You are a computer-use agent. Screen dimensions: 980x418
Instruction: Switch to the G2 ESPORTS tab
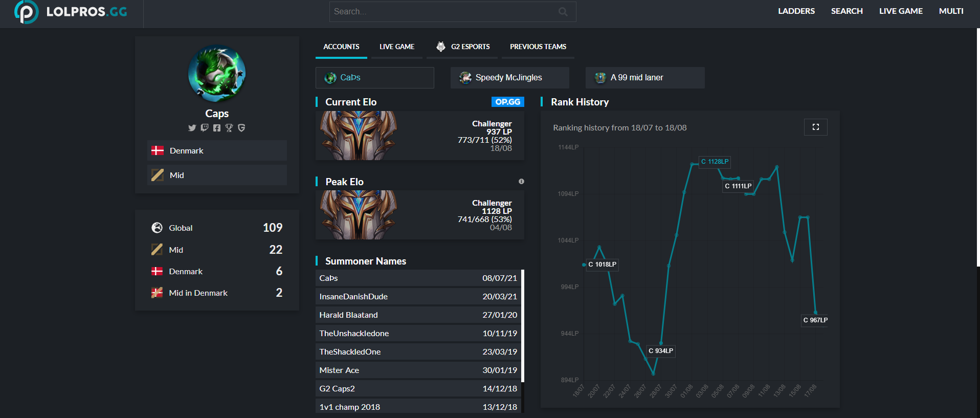[x=463, y=47]
